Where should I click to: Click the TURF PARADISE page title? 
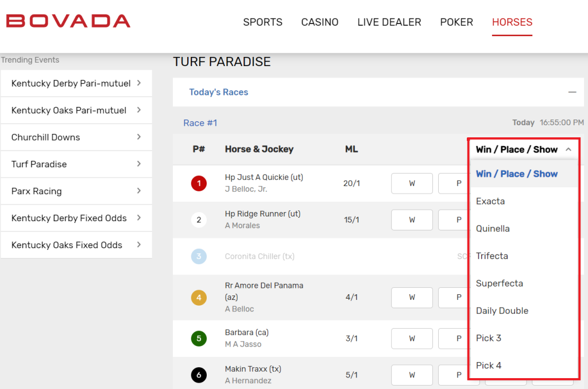pos(222,61)
